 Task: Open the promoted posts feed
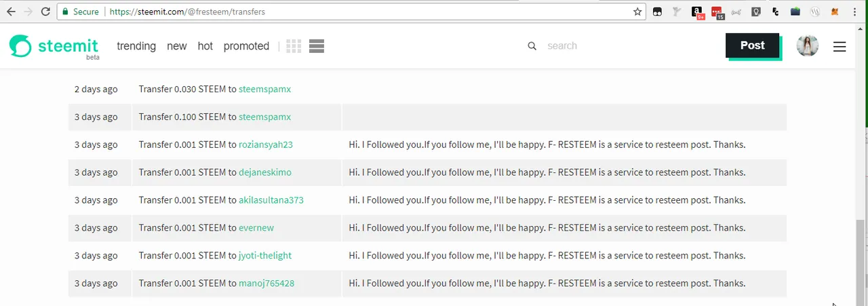coord(246,46)
